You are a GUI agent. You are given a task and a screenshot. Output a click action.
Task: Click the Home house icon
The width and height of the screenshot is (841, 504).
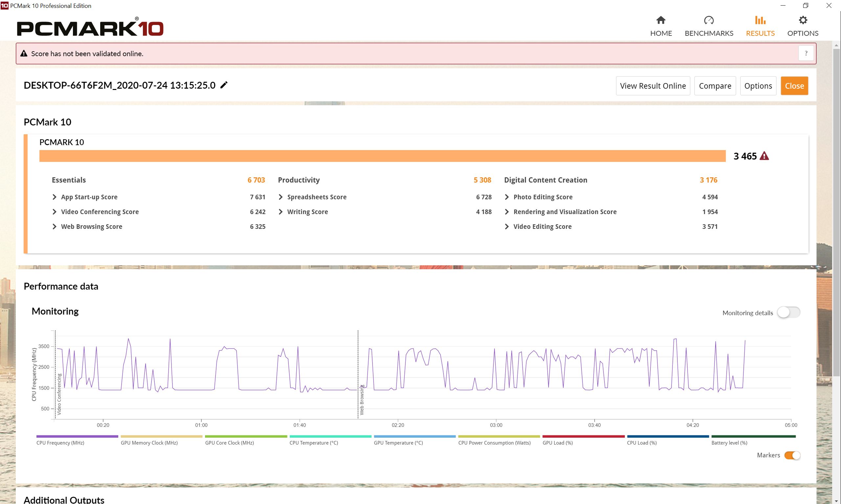[661, 20]
